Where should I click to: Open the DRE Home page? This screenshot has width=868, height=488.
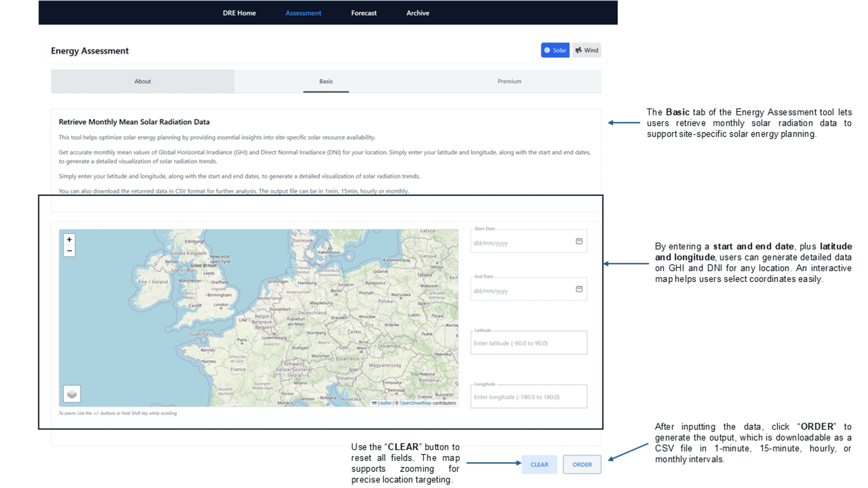click(x=239, y=13)
